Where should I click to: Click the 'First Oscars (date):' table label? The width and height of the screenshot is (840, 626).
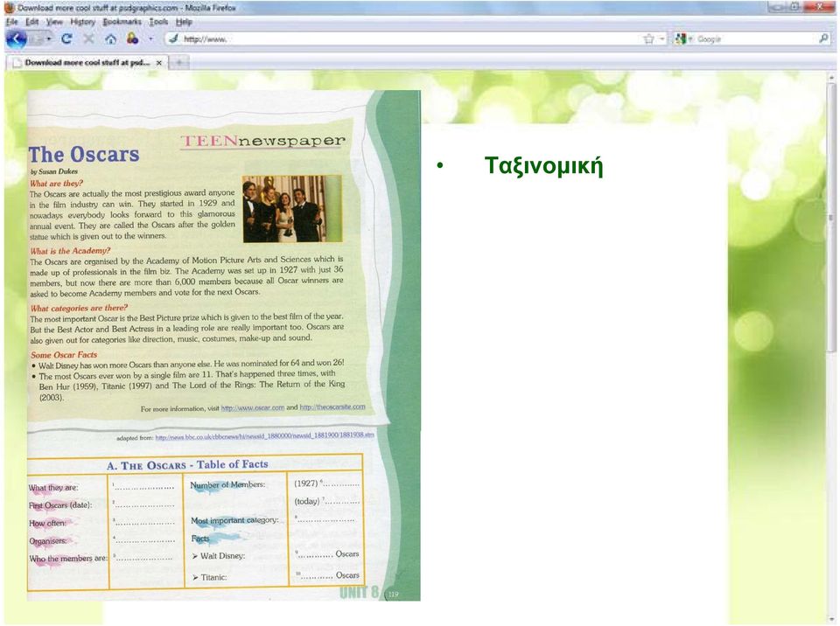pos(60,505)
